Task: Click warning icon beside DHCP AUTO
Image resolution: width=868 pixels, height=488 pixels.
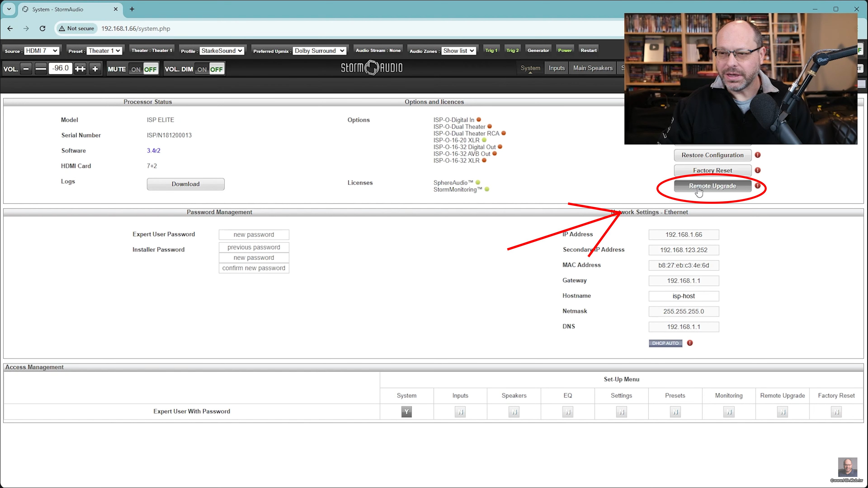Action: click(x=690, y=343)
